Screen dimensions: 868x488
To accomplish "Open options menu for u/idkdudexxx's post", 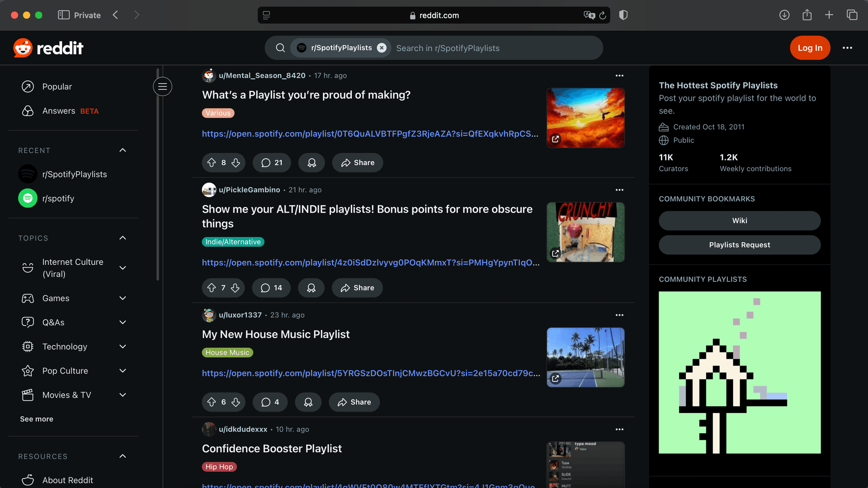I will pos(619,429).
